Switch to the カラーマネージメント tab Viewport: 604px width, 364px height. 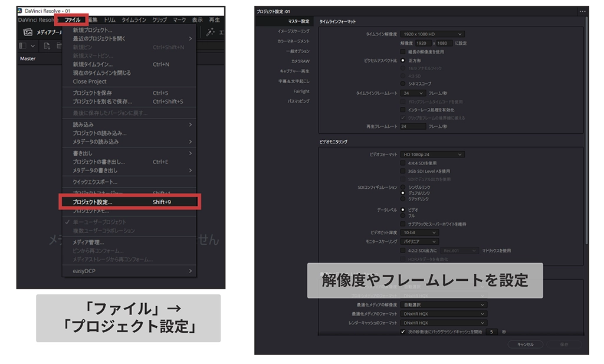[x=293, y=41]
